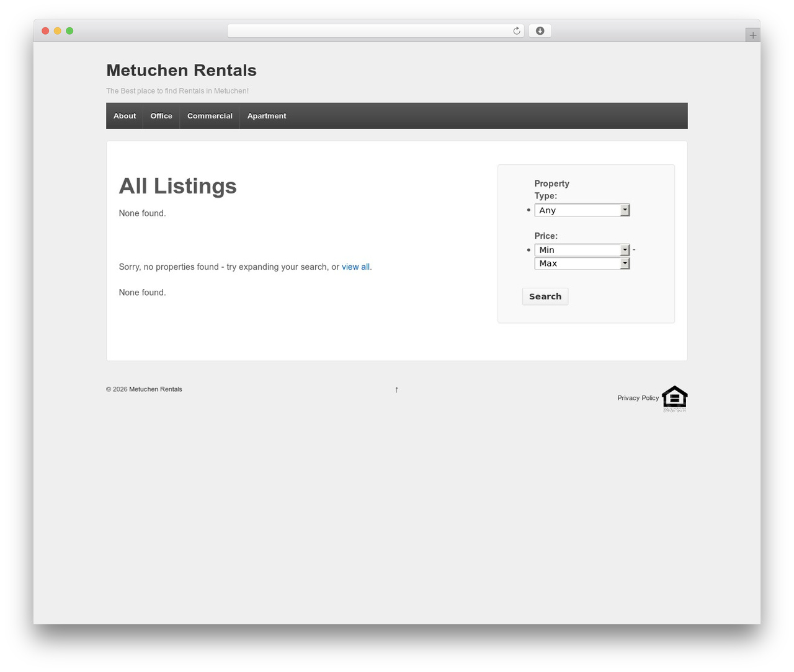Open the About menu item
The image size is (794, 672).
coord(125,116)
